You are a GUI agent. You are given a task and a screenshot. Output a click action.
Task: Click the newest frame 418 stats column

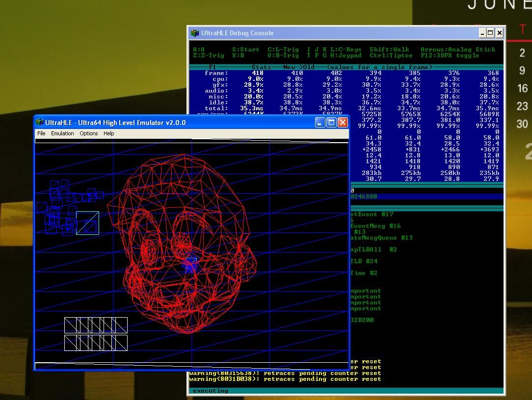coord(257,73)
